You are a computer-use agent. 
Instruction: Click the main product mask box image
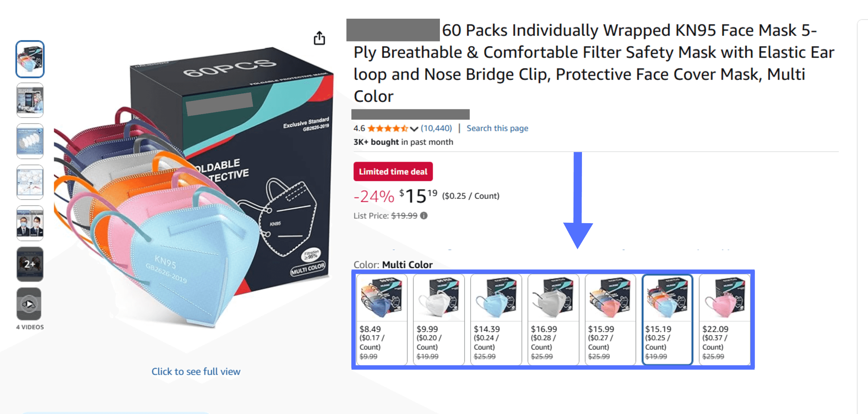tap(194, 187)
